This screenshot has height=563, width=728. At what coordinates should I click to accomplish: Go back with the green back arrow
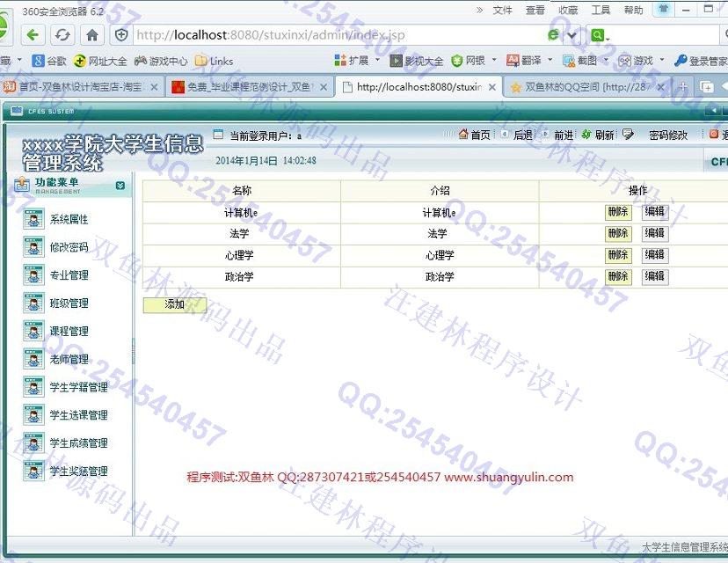point(33,35)
